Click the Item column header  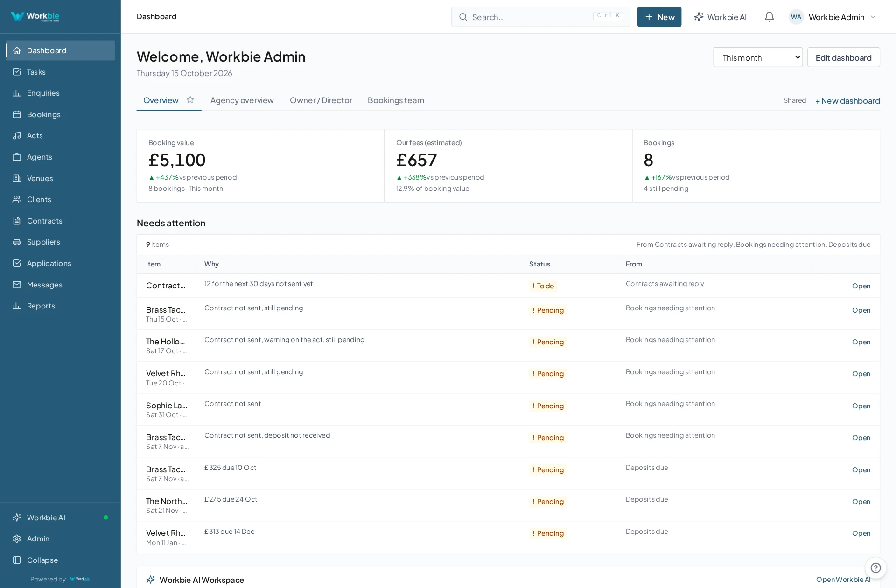[153, 264]
